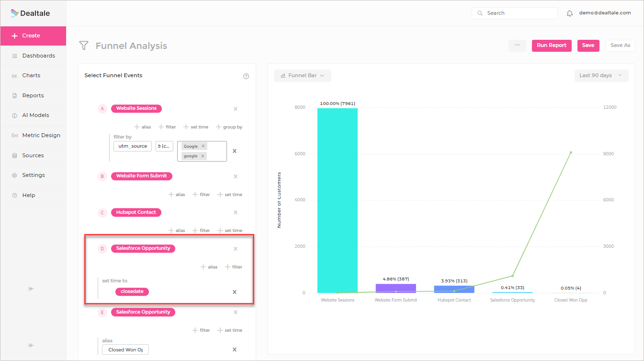Click the pink Save button
This screenshot has height=361, width=644.
click(x=588, y=46)
